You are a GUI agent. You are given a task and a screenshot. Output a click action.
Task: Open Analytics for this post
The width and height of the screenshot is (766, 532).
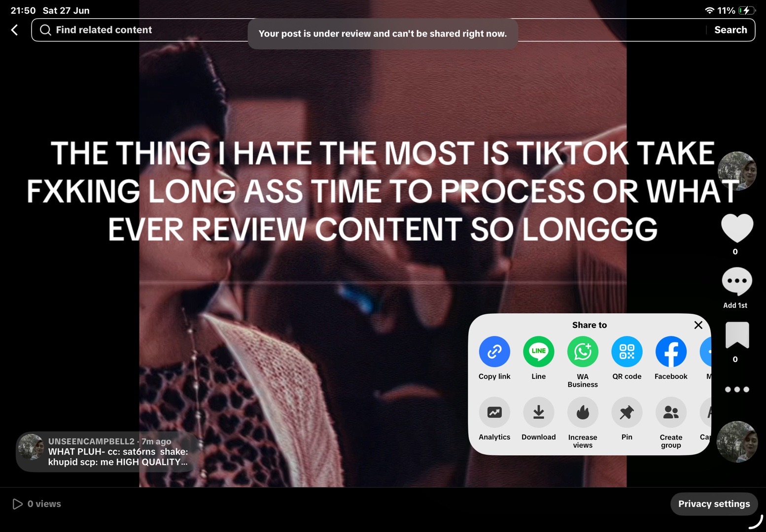coord(494,412)
